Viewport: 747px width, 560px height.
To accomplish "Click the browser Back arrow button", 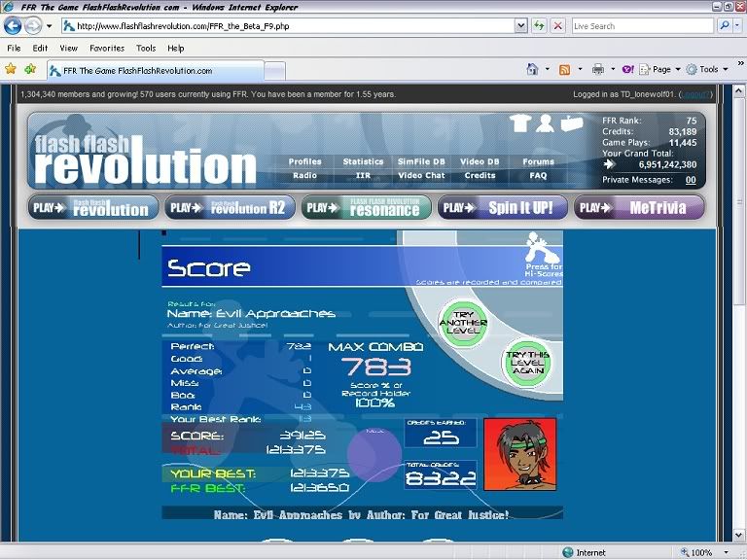I will 15,26.
